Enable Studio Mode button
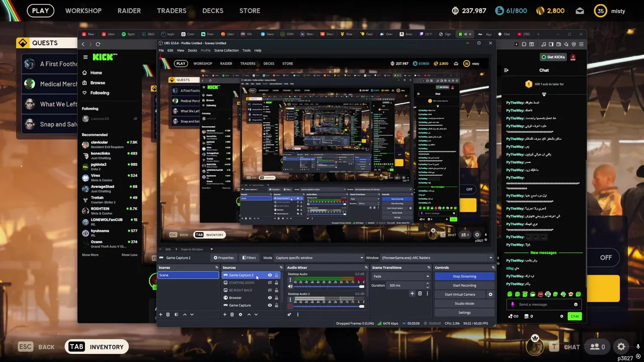Image resolution: width=644 pixels, height=362 pixels. pos(464,304)
